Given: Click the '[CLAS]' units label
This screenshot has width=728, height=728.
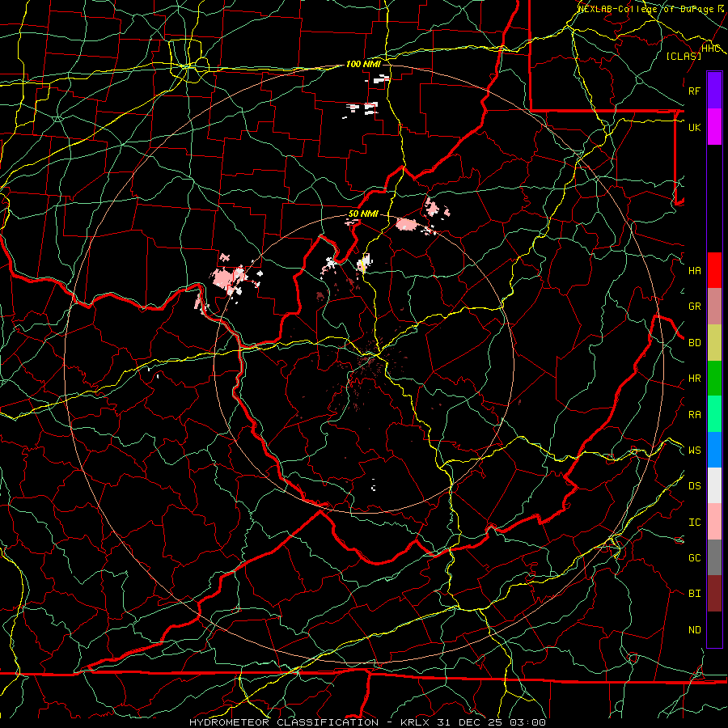Looking at the screenshot, I should [683, 56].
